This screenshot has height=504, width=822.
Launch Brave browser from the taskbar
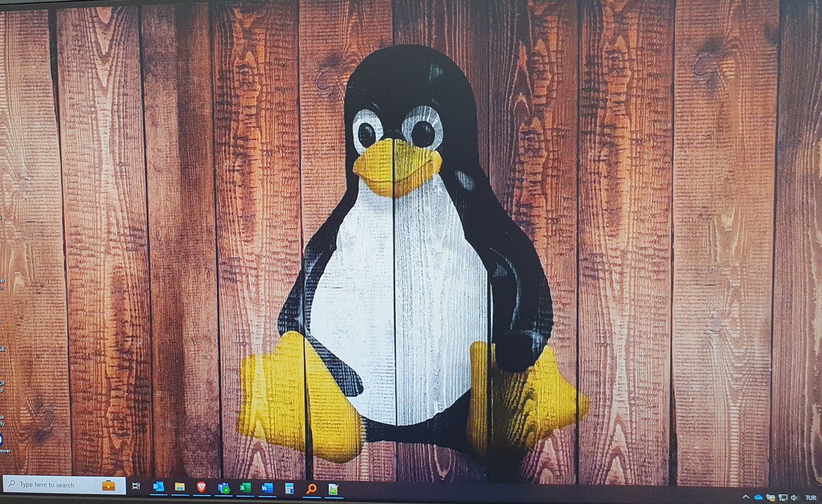201,487
